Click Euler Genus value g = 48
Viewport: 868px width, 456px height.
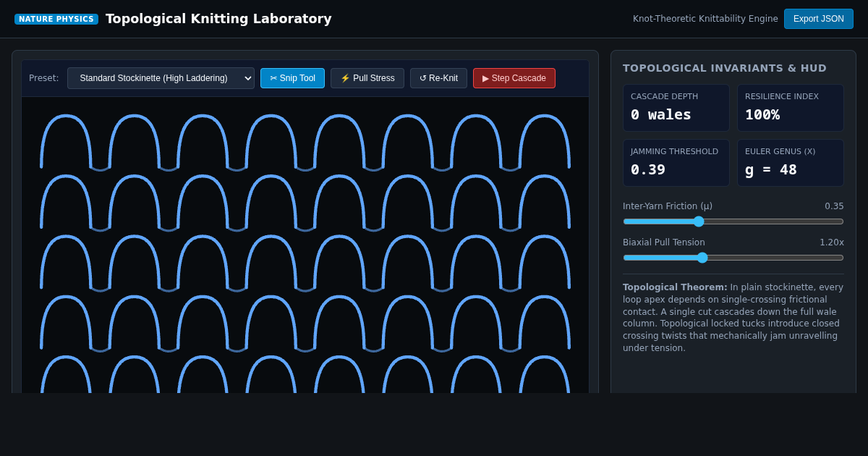pos(771,169)
